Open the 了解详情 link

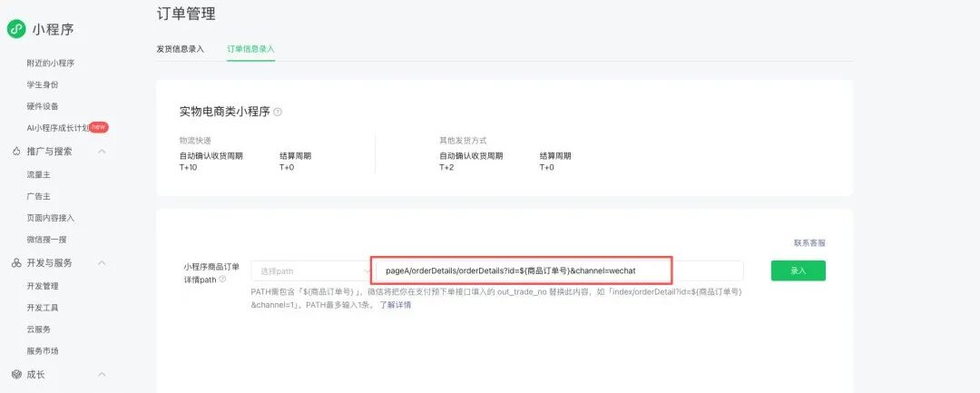[395, 306]
